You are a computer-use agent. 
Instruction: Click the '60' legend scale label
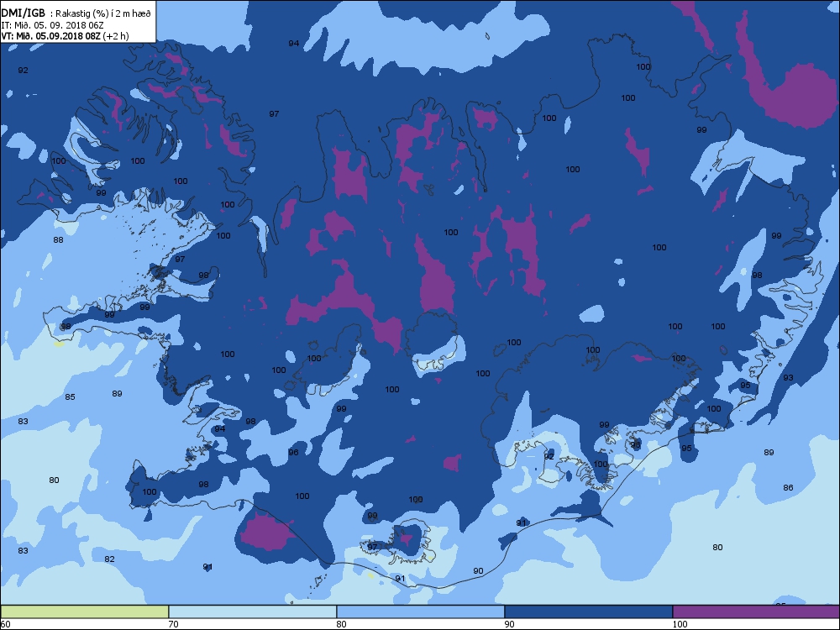(5, 624)
